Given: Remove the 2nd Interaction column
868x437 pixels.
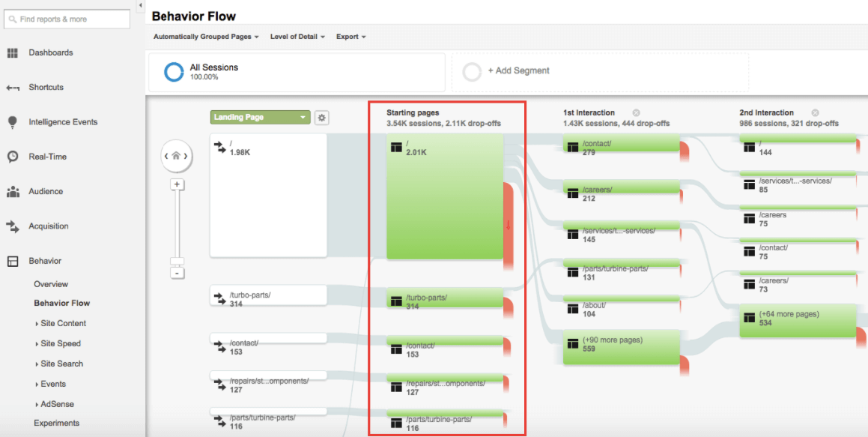Looking at the screenshot, I should click(x=815, y=113).
